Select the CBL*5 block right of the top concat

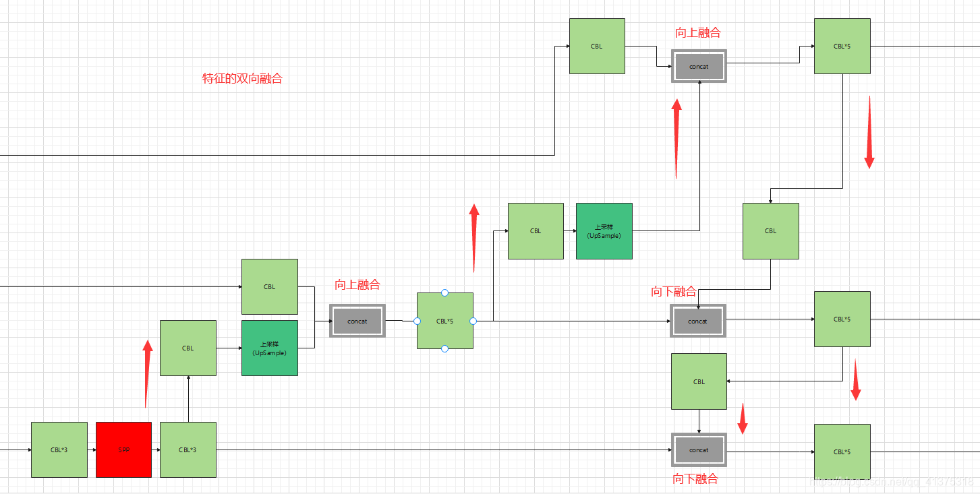tap(842, 46)
